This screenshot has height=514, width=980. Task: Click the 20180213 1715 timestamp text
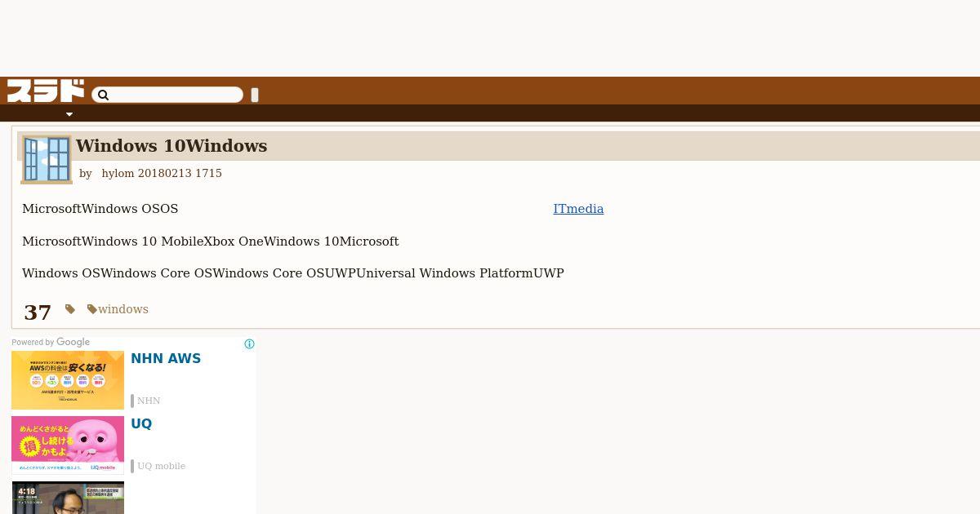pyautogui.click(x=180, y=174)
